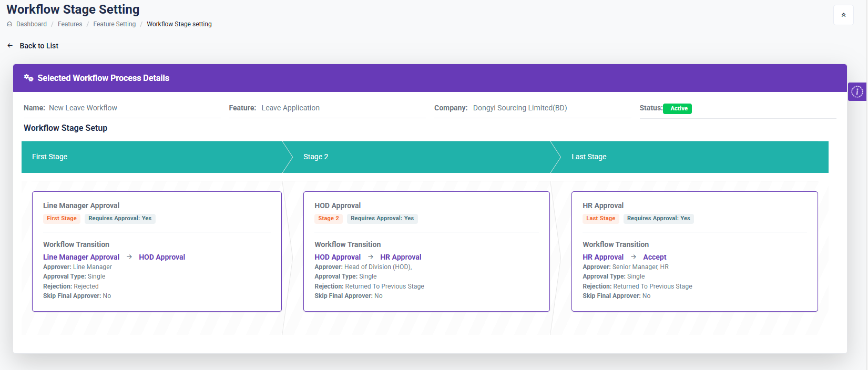Click Back to List
This screenshot has width=868, height=370.
pyautogui.click(x=39, y=46)
